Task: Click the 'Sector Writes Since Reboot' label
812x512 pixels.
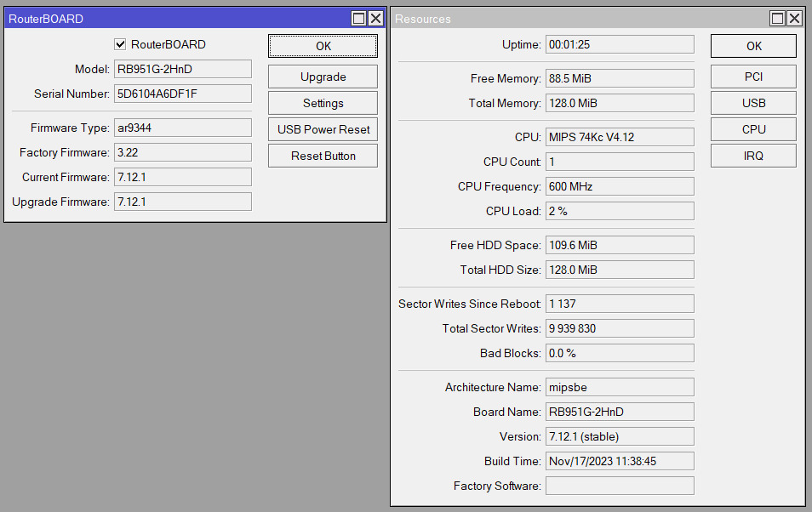Action: click(469, 304)
